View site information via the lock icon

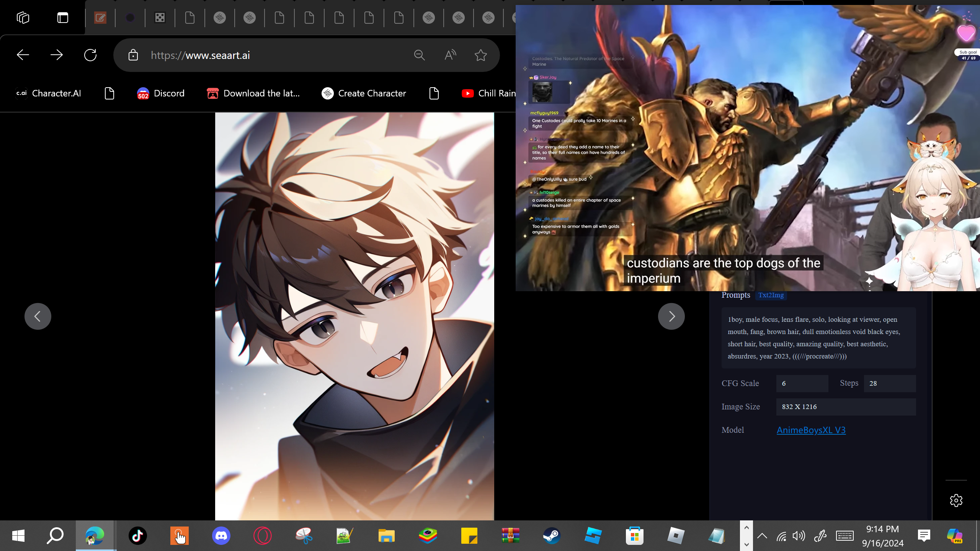pyautogui.click(x=133, y=55)
